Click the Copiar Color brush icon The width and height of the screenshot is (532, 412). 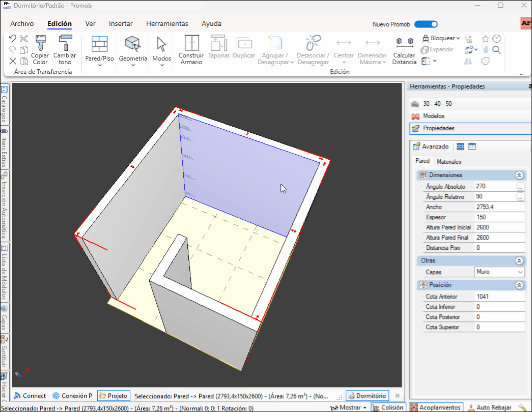point(40,45)
